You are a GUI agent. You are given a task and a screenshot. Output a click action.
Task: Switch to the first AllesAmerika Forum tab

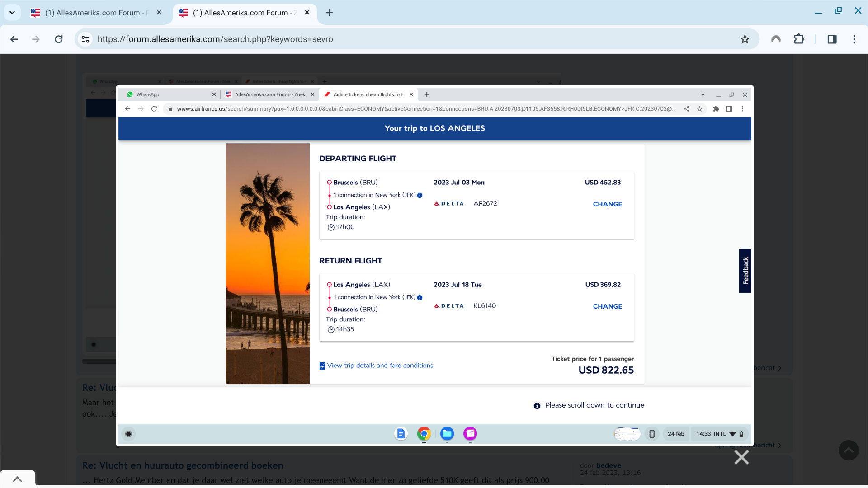[x=93, y=13]
